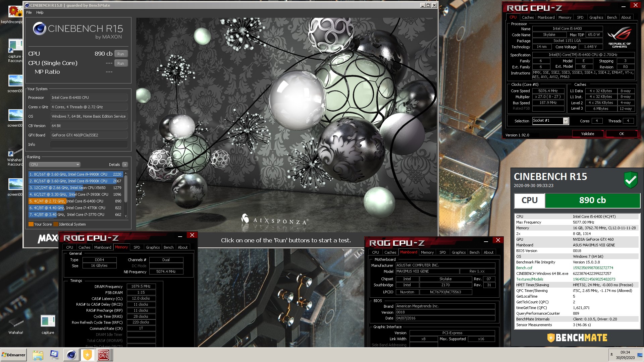644x362 pixels.
Task: Open the BenchMate shield taskbar icon
Action: [87, 355]
